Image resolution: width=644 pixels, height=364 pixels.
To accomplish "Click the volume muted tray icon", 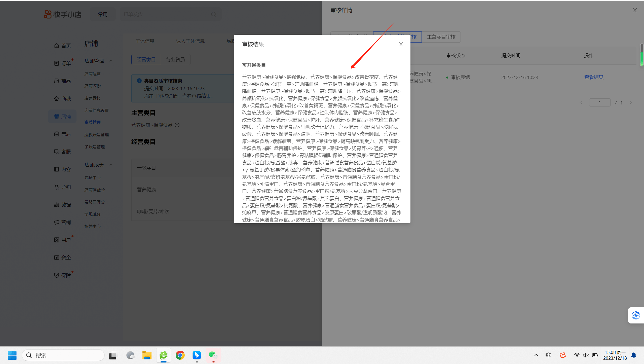I will point(586,355).
